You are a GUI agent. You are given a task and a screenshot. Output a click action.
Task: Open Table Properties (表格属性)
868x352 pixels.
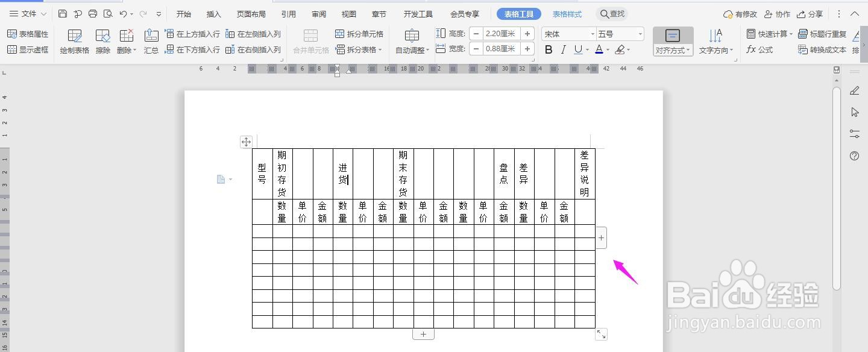28,34
